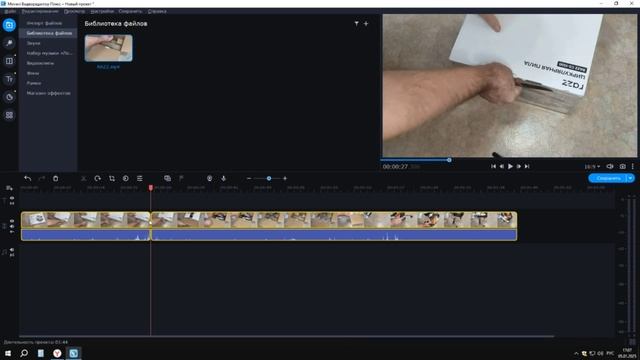This screenshot has width=640, height=360.
Task: Add a track with the timeline add-track icon
Action: pos(9,188)
